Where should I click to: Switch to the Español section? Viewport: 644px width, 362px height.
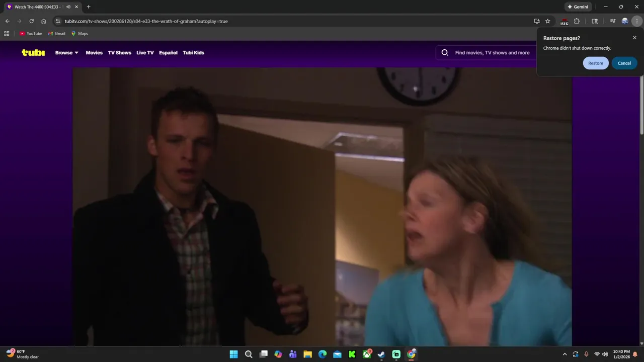[168, 53]
